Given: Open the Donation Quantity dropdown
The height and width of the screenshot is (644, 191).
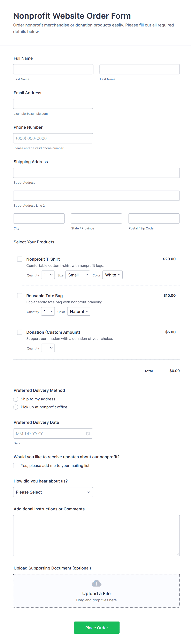Looking at the screenshot, I should click(x=48, y=348).
